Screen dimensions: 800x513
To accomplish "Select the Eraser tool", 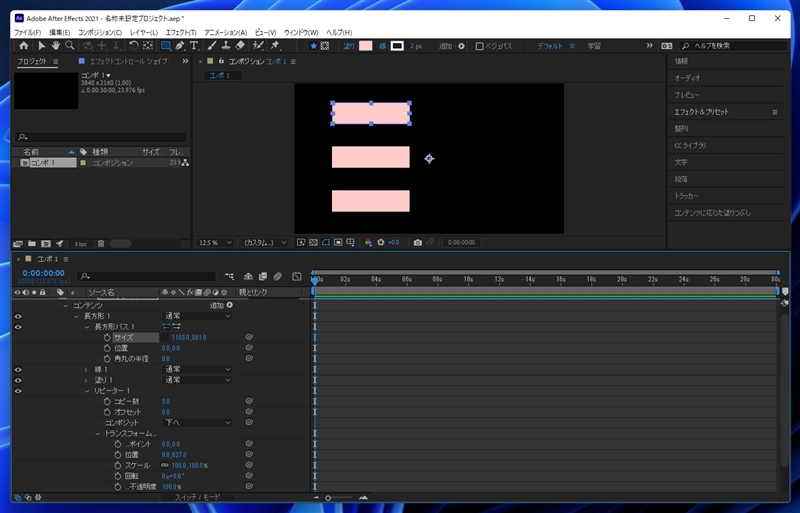I will 240,45.
